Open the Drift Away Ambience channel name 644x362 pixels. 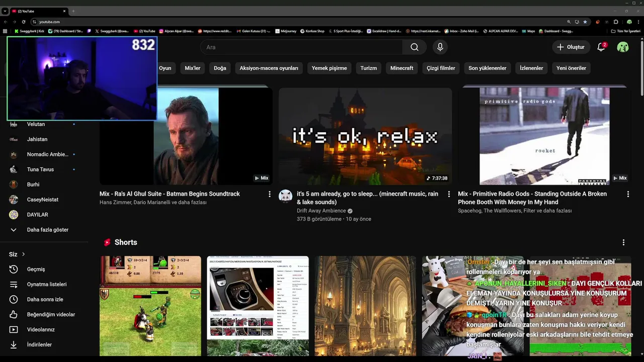[321, 211]
